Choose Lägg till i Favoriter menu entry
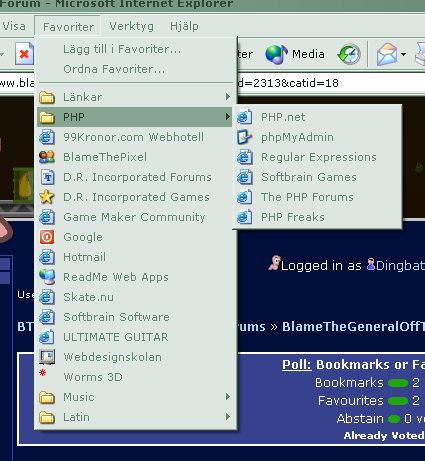425x461 pixels. [x=122, y=49]
